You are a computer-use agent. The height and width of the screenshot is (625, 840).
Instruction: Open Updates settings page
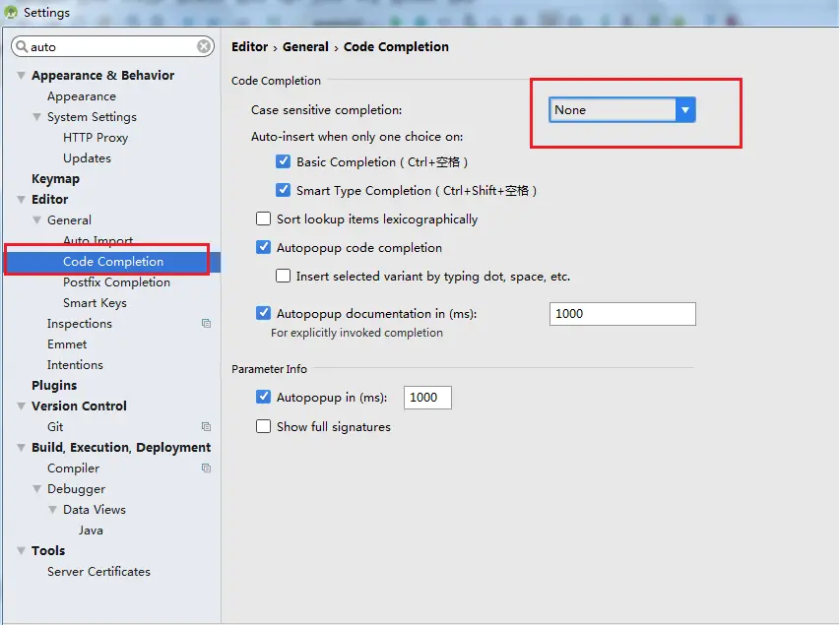87,158
